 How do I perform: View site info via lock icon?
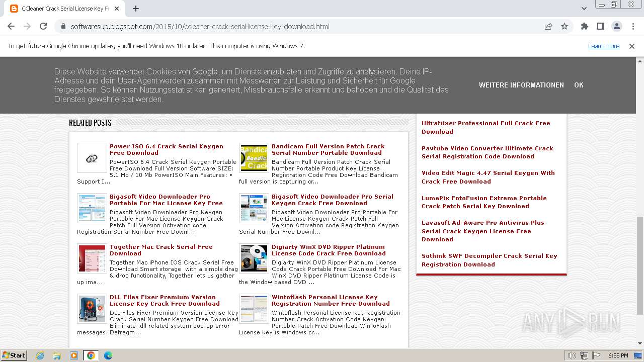click(63, 26)
